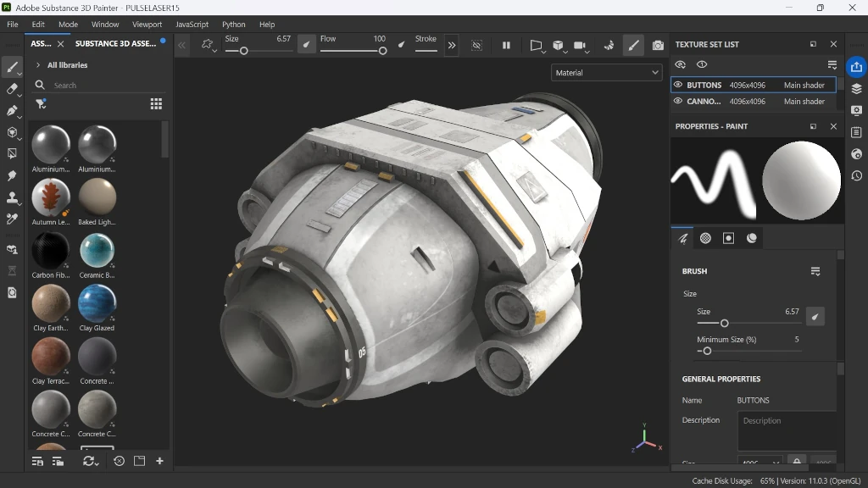Click the blue Export texture icon
This screenshot has width=868, height=488.
click(x=856, y=66)
